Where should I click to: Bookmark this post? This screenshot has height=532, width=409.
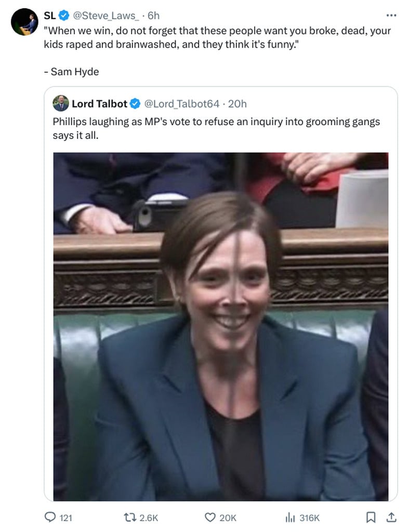[x=371, y=517]
